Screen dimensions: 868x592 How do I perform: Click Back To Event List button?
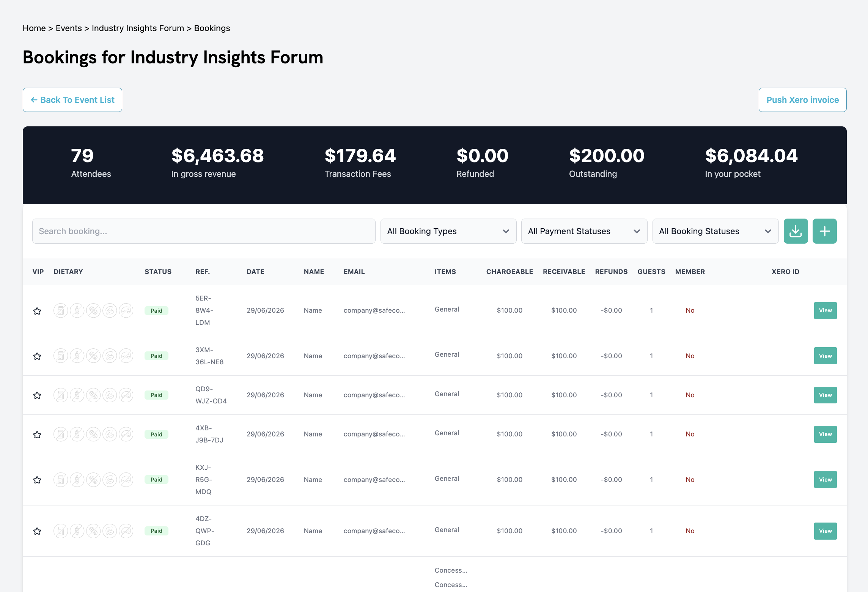point(72,100)
